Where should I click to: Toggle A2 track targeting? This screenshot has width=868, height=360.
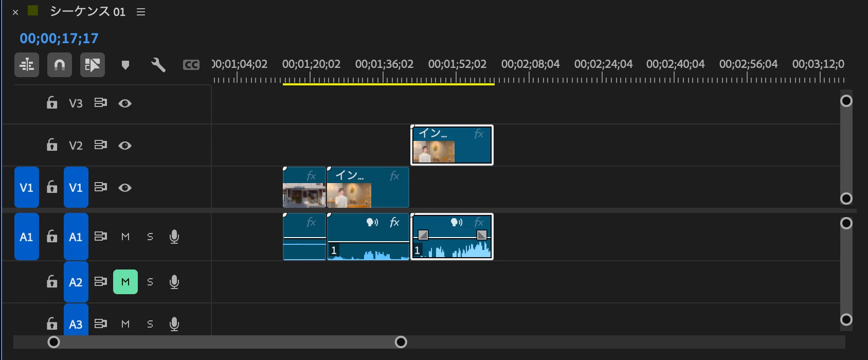point(76,282)
